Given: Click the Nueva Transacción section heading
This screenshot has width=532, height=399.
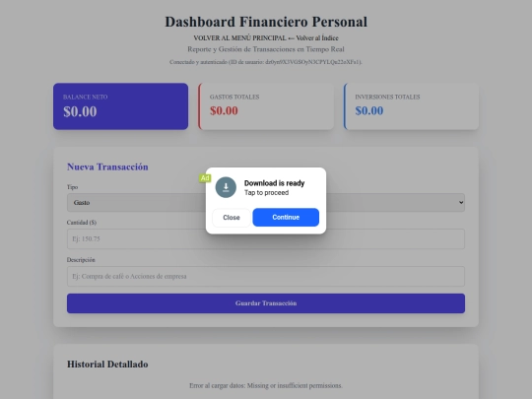Looking at the screenshot, I should pyautogui.click(x=107, y=166).
